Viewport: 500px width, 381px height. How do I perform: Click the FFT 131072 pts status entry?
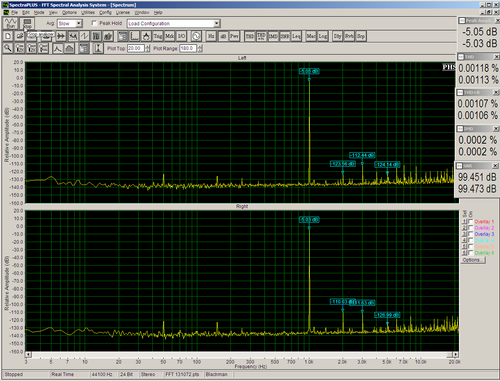pos(182,374)
